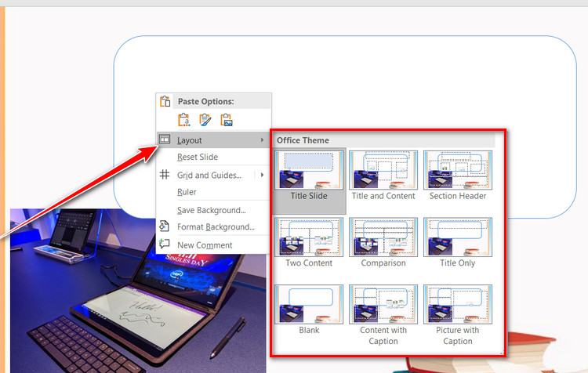This screenshot has width=588, height=373.
Task: Click the Paste Options: header text
Action: pos(206,102)
